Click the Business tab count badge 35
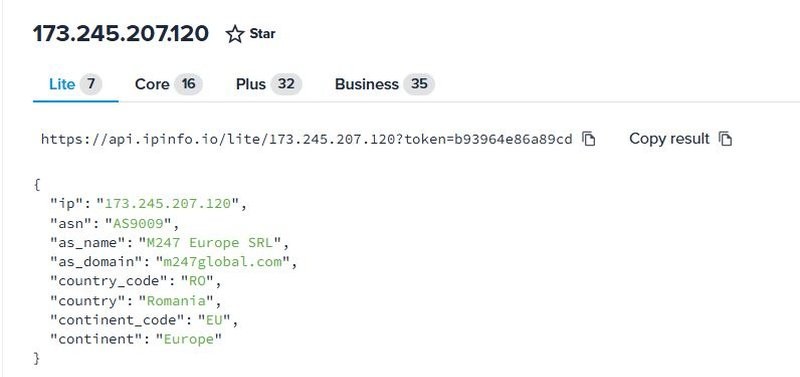Viewport: 800px width, 377px height. tap(419, 84)
